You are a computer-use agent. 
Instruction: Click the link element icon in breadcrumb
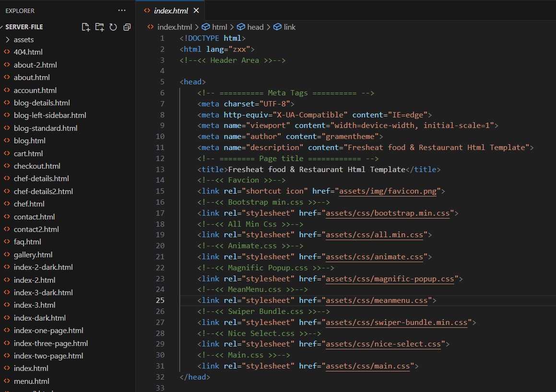click(277, 27)
